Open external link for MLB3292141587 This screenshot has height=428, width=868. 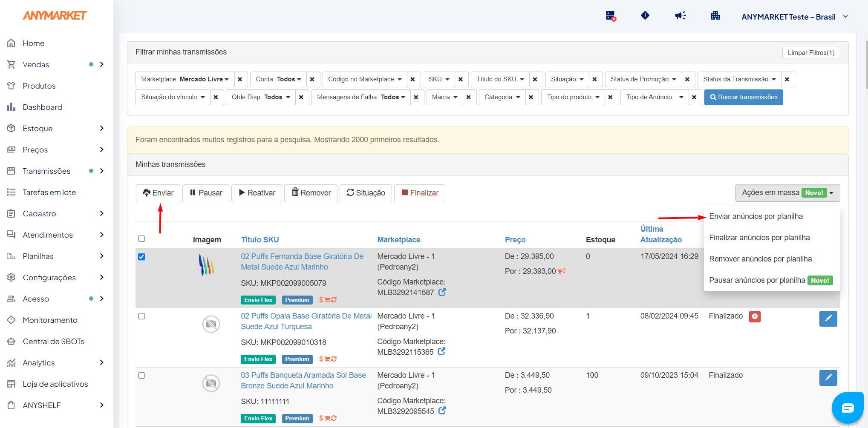[x=442, y=292]
